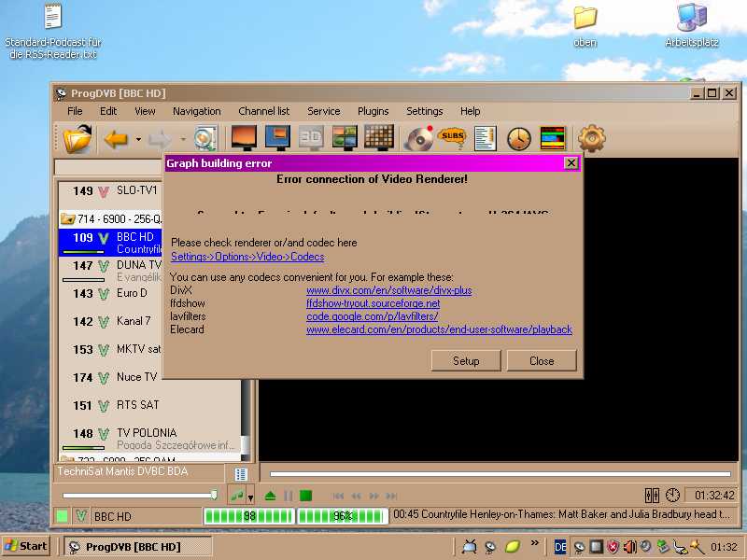
Task: Click the subtitles SUBS icon
Action: 452,139
